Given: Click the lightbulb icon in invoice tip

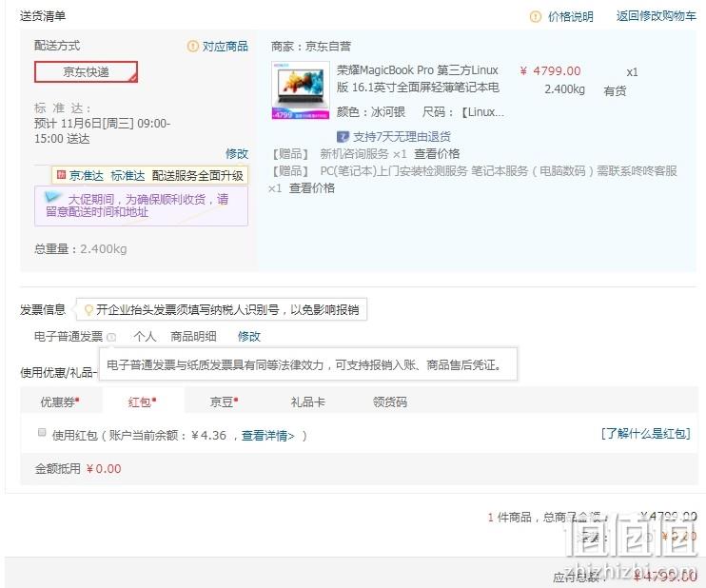Looking at the screenshot, I should pyautogui.click(x=88, y=309).
